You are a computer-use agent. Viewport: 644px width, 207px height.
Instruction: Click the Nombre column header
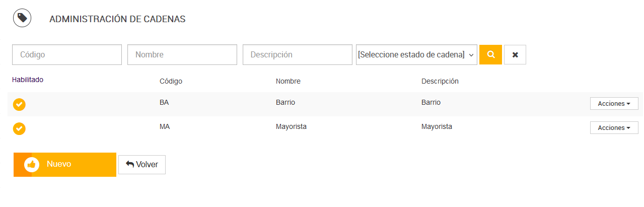[288, 81]
